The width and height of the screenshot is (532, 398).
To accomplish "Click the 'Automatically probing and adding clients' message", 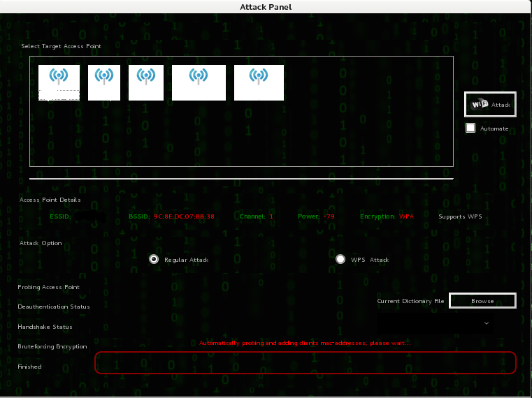I will pyautogui.click(x=305, y=343).
